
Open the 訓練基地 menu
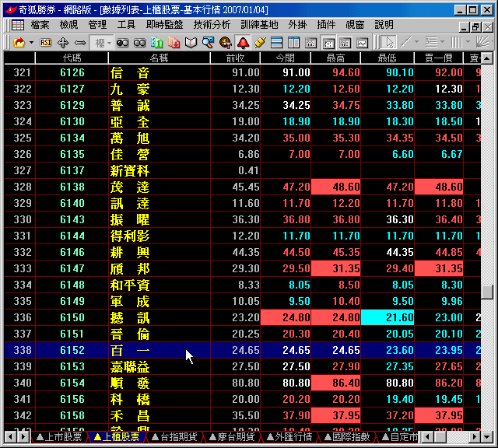click(x=259, y=25)
